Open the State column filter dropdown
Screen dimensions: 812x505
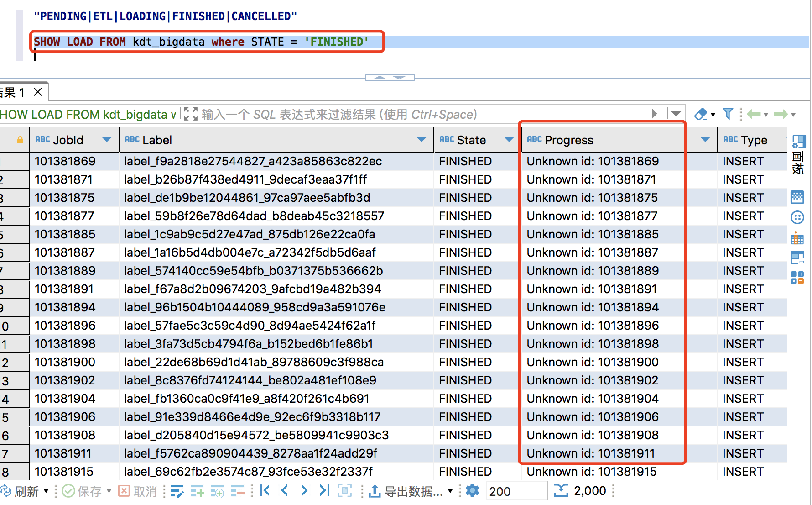coord(509,140)
